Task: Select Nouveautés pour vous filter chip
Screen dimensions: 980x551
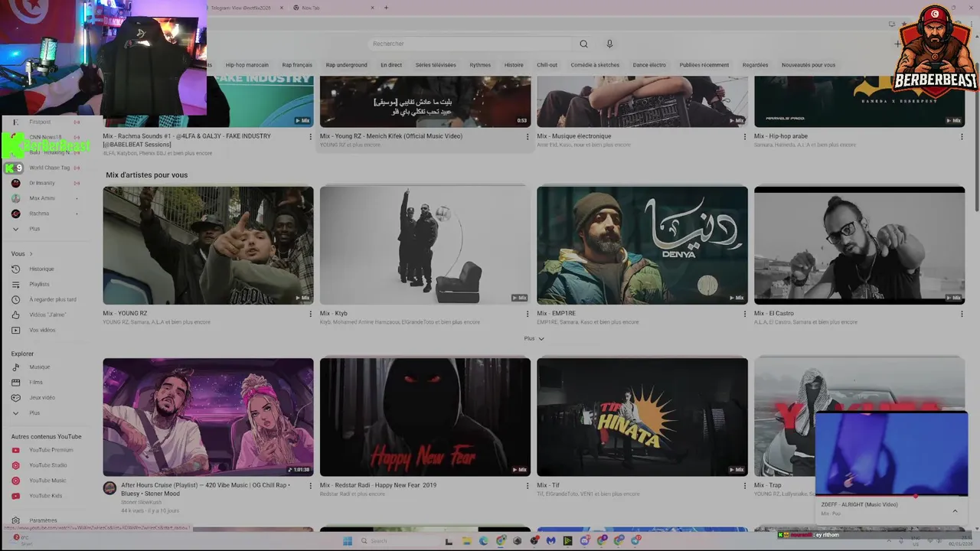Action: pyautogui.click(x=808, y=65)
